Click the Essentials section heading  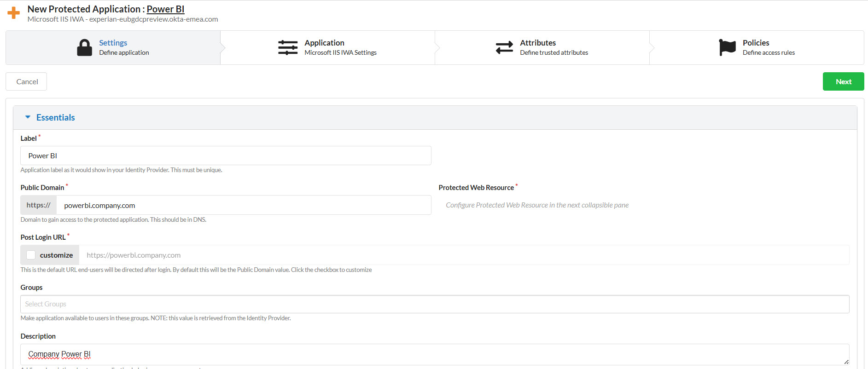click(x=55, y=117)
